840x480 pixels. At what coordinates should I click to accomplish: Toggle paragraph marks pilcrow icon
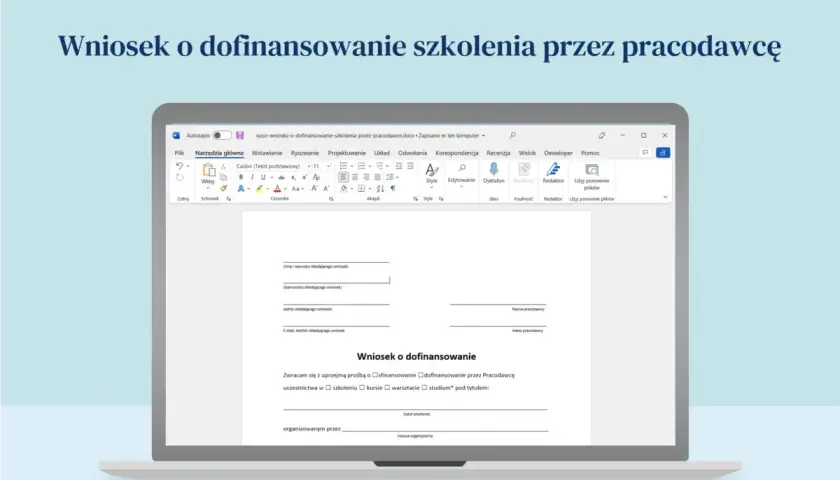(x=393, y=189)
